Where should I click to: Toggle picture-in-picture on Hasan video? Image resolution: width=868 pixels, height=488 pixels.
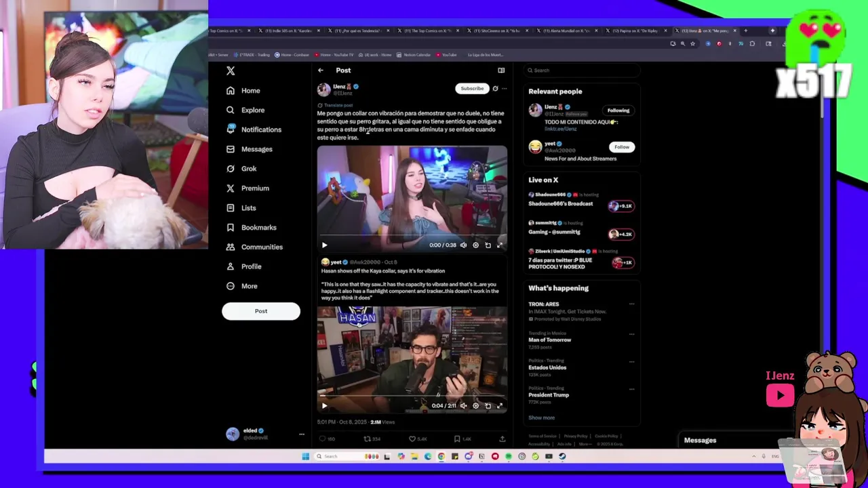point(488,406)
